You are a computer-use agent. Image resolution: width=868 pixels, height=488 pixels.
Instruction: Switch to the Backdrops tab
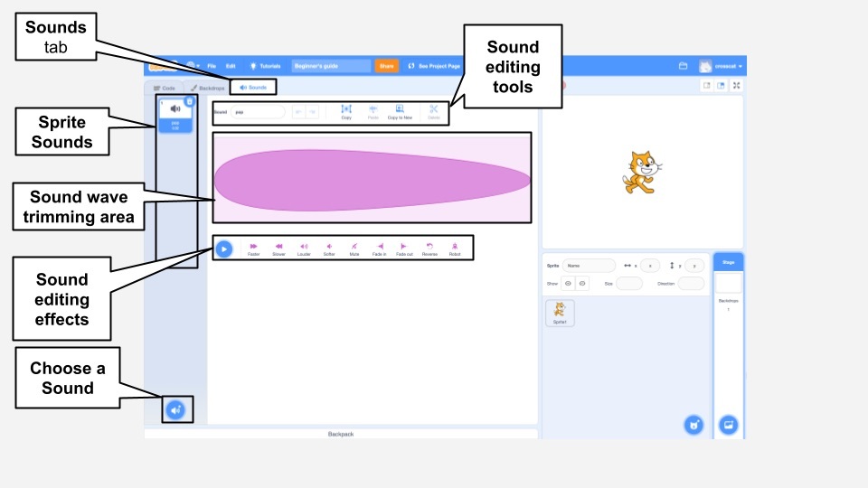pyautogui.click(x=208, y=88)
